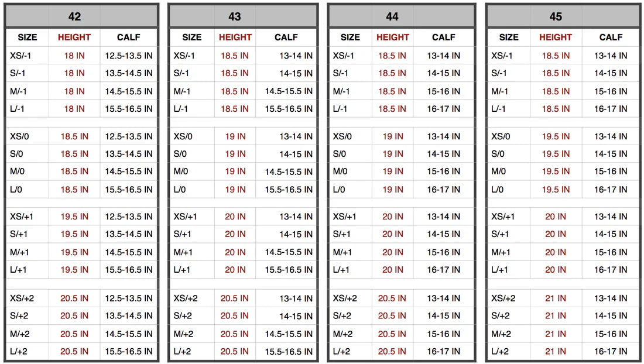Click HEIGHT column header in the 44 table
Screen dimensions: 644x364
pyautogui.click(x=393, y=37)
